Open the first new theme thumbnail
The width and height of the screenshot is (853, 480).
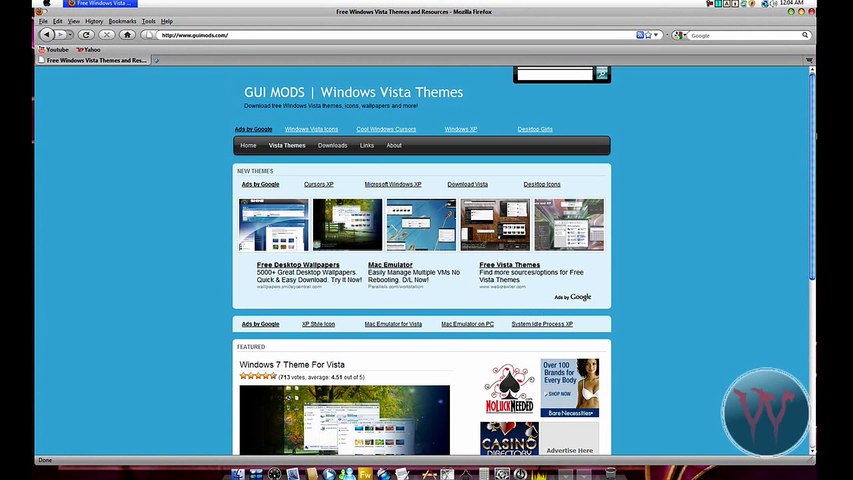(x=274, y=225)
